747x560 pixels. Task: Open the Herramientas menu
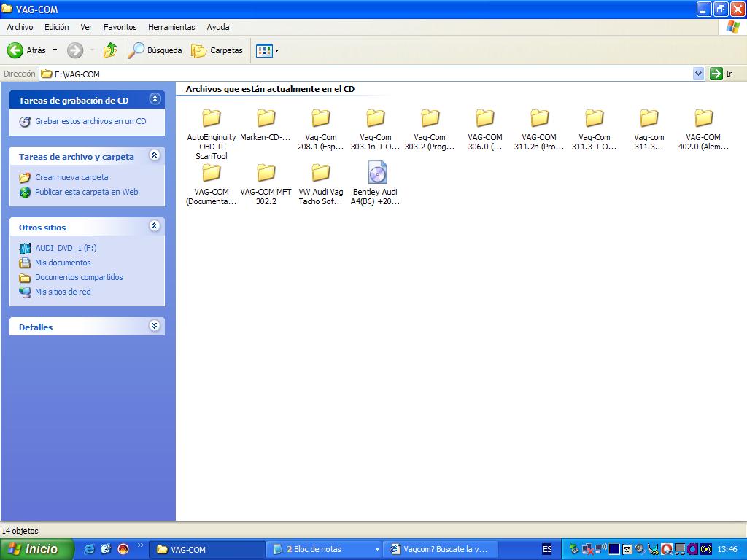(x=171, y=27)
